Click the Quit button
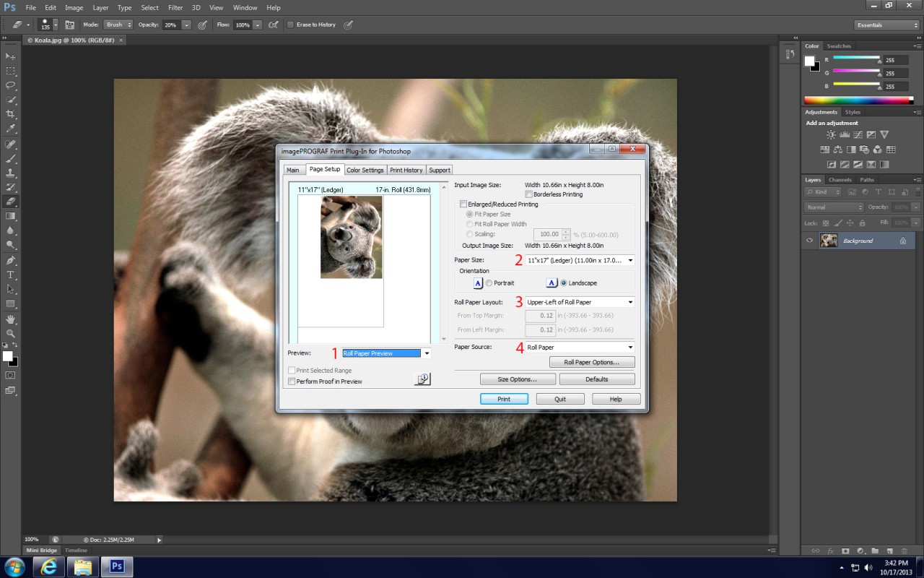 click(x=559, y=399)
